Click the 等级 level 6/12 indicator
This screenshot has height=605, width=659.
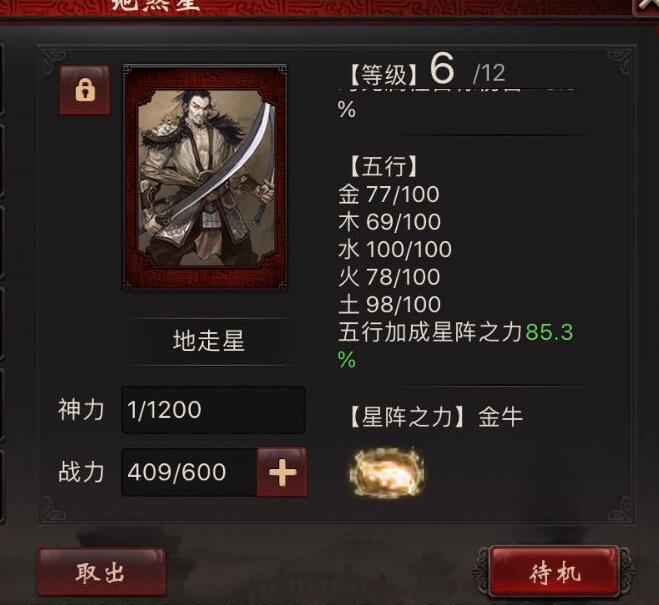pos(428,70)
